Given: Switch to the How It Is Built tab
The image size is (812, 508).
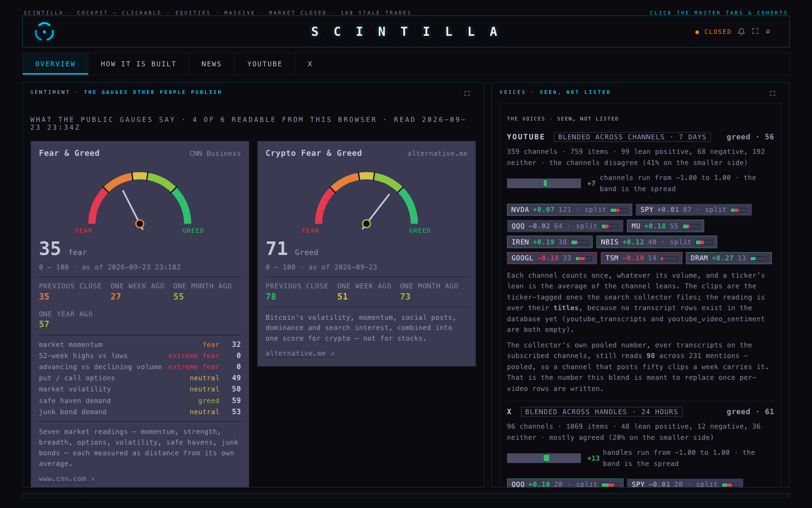Looking at the screenshot, I should [x=138, y=64].
